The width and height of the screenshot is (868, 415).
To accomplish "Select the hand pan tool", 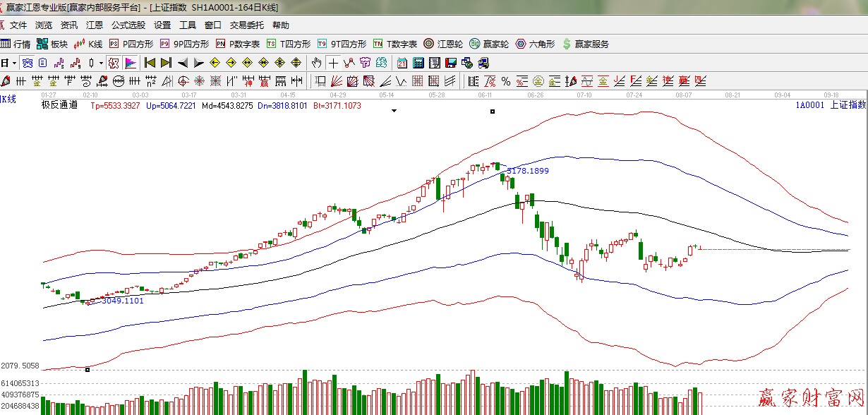I will (x=317, y=63).
